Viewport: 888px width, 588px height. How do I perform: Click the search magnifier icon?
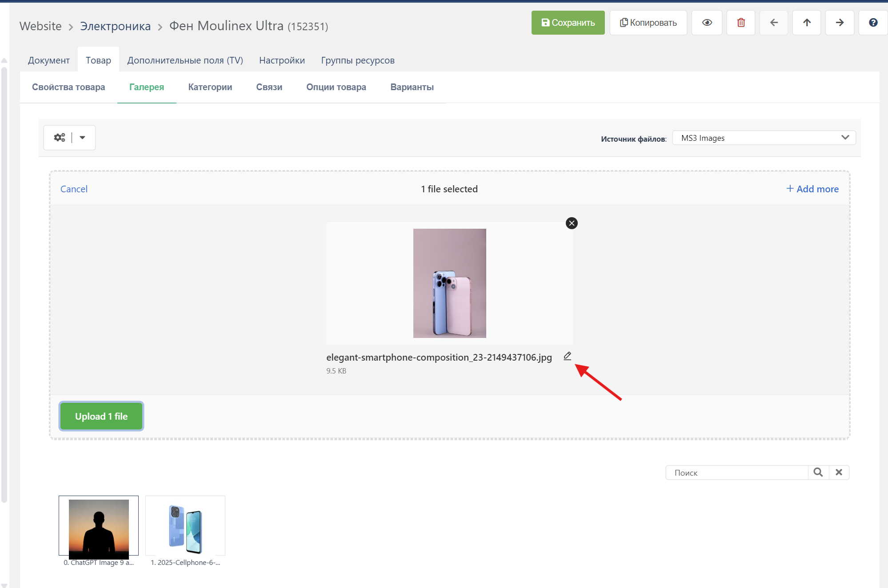818,473
